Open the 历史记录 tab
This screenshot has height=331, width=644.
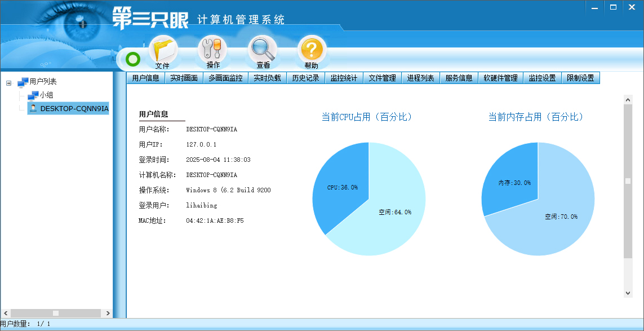click(x=305, y=77)
